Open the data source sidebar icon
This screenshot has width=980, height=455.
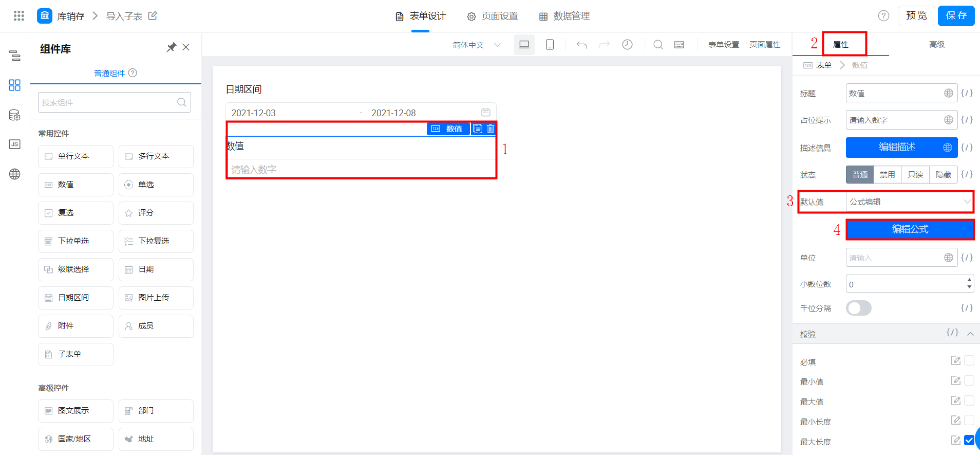point(15,115)
